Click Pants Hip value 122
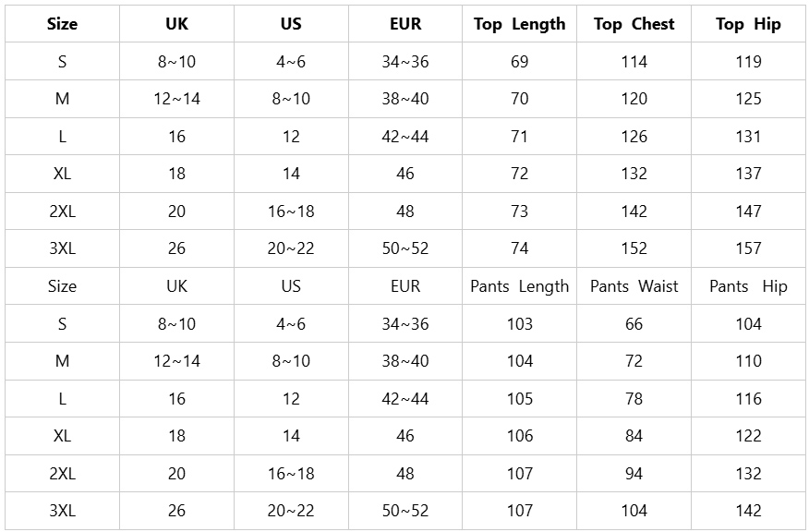The height and width of the screenshot is (532, 809). 748,436
